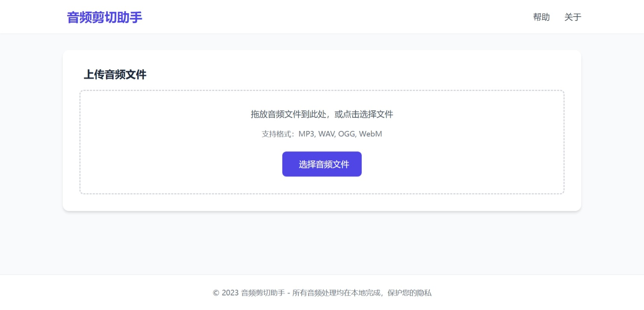Screen dimensions: 644x310
Task: Click the 支持格式 label text
Action: [x=276, y=134]
